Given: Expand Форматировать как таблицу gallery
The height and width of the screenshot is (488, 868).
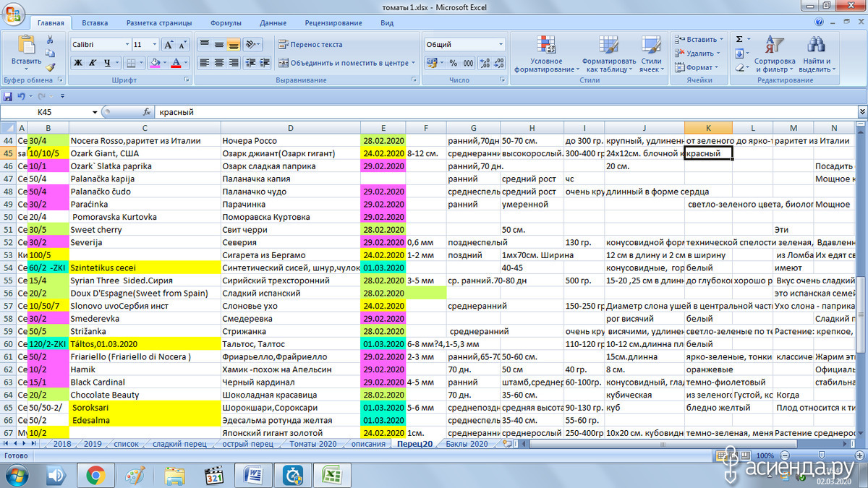Looking at the screenshot, I should pyautogui.click(x=608, y=53).
